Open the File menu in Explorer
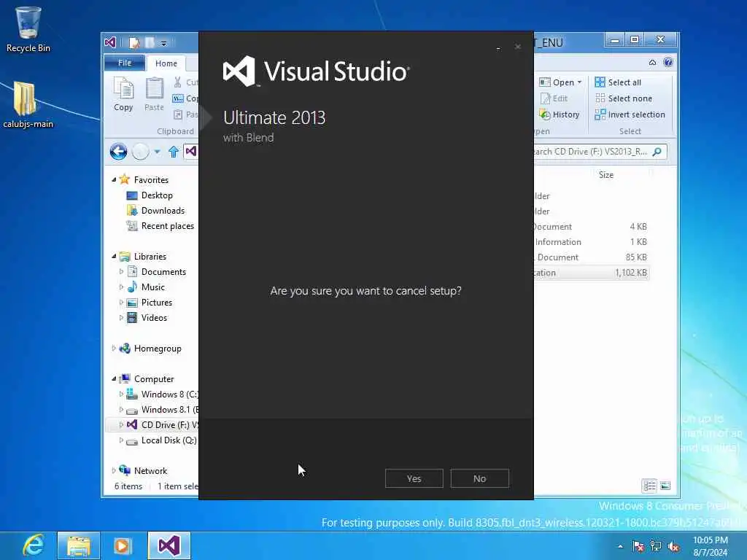 [125, 63]
